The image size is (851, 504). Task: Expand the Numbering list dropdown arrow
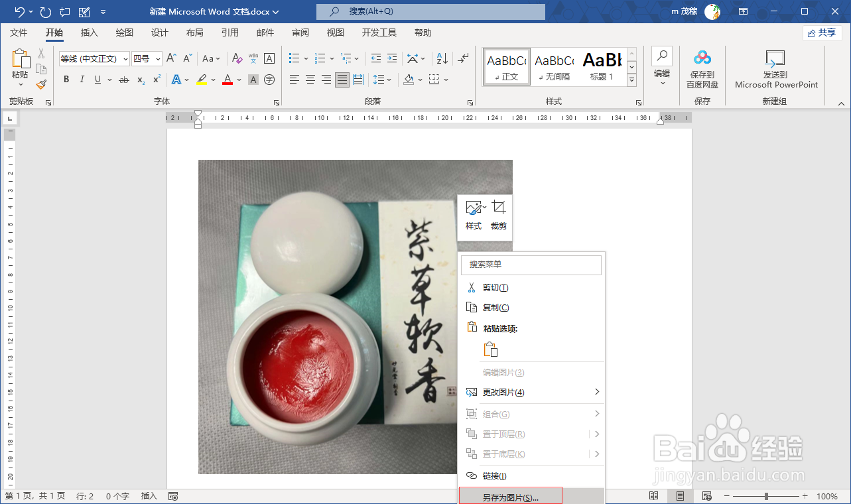(331, 58)
